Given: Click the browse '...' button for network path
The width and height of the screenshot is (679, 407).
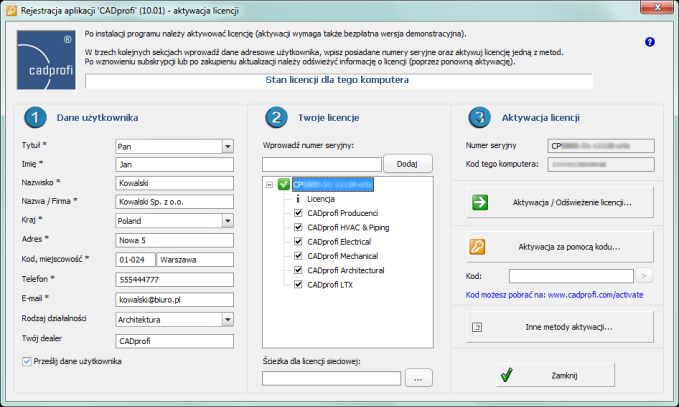Looking at the screenshot, I should tap(418, 378).
